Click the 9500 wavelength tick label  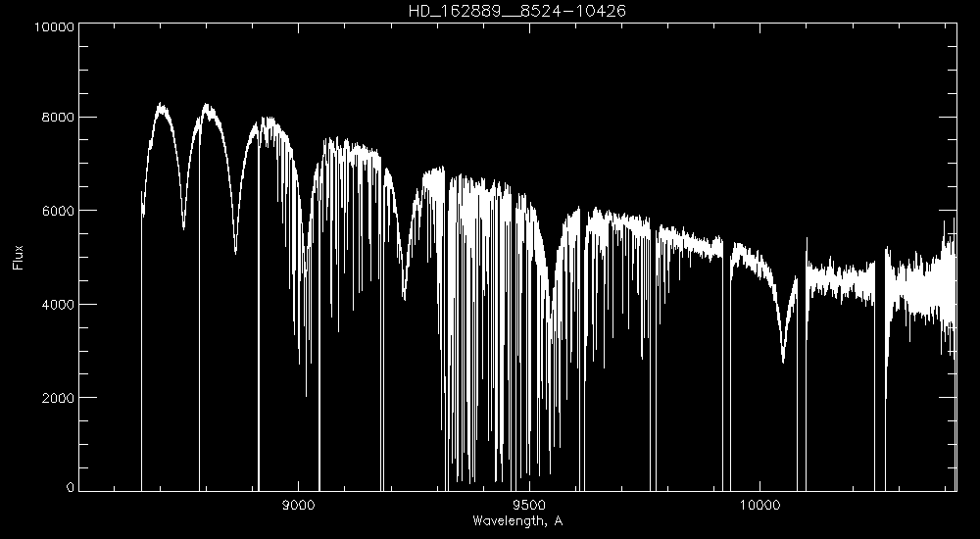point(529,506)
